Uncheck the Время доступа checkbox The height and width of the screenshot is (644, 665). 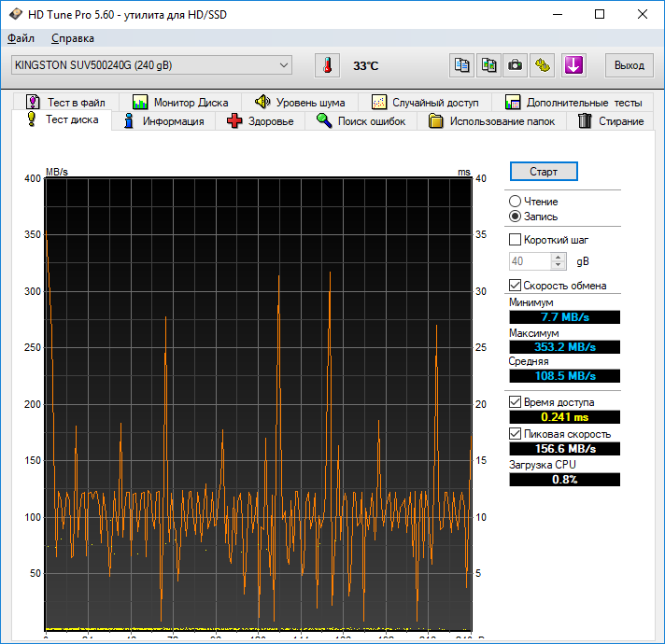click(x=516, y=402)
